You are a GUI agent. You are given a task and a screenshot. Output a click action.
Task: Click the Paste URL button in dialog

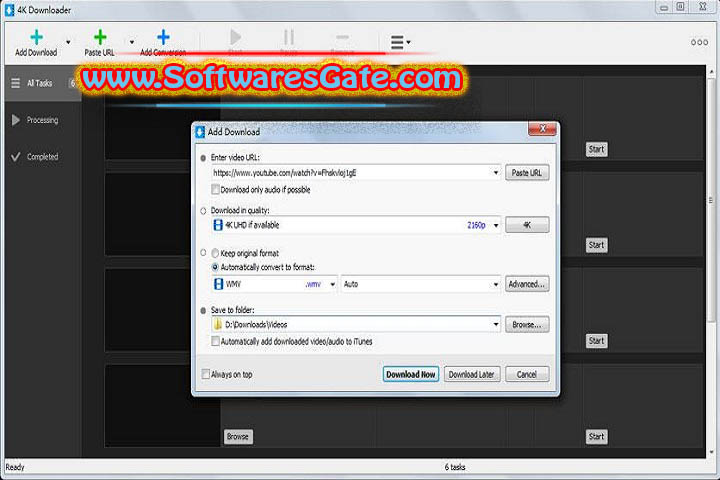pyautogui.click(x=527, y=173)
